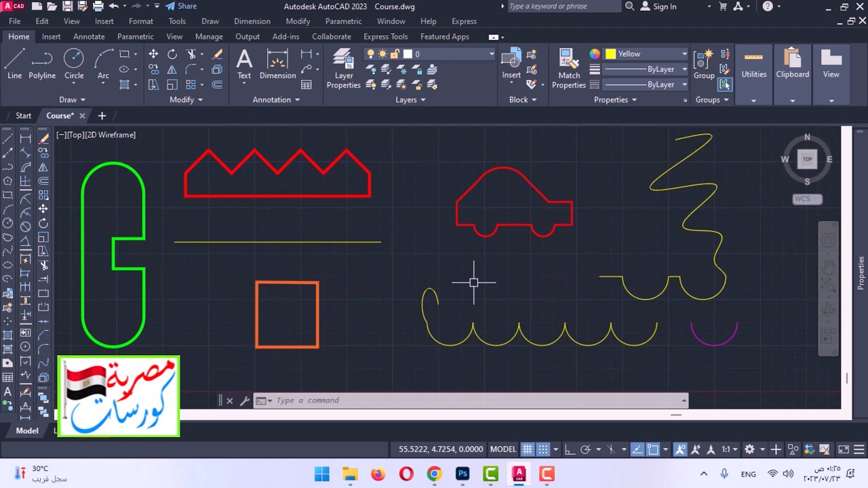
Task: Click the Stretch tool in Modify panel
Action: [153, 85]
